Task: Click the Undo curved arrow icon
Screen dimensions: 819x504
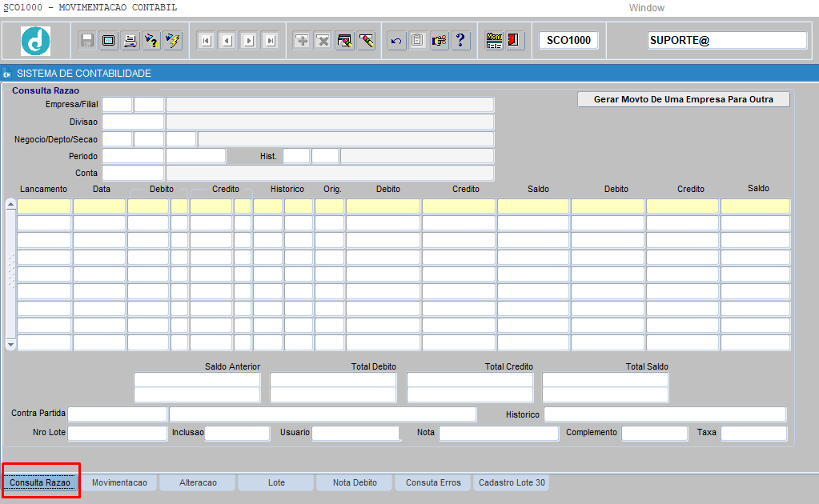Action: [396, 40]
